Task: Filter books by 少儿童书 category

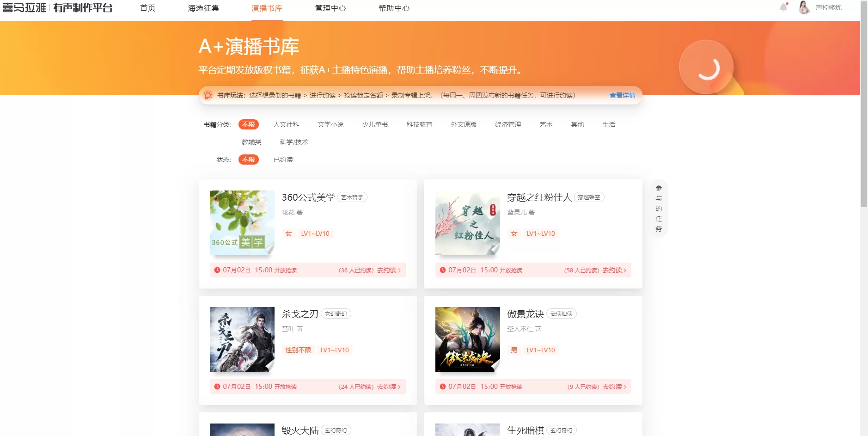Action: 375,124
